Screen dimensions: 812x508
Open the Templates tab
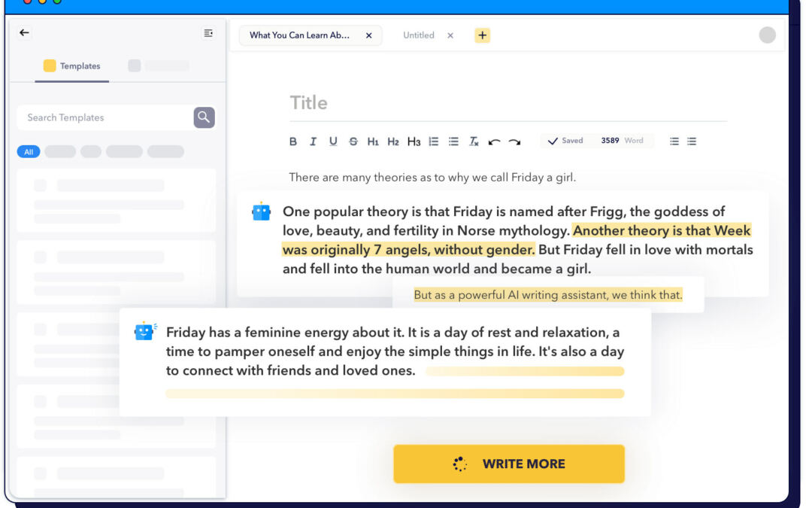(72, 66)
